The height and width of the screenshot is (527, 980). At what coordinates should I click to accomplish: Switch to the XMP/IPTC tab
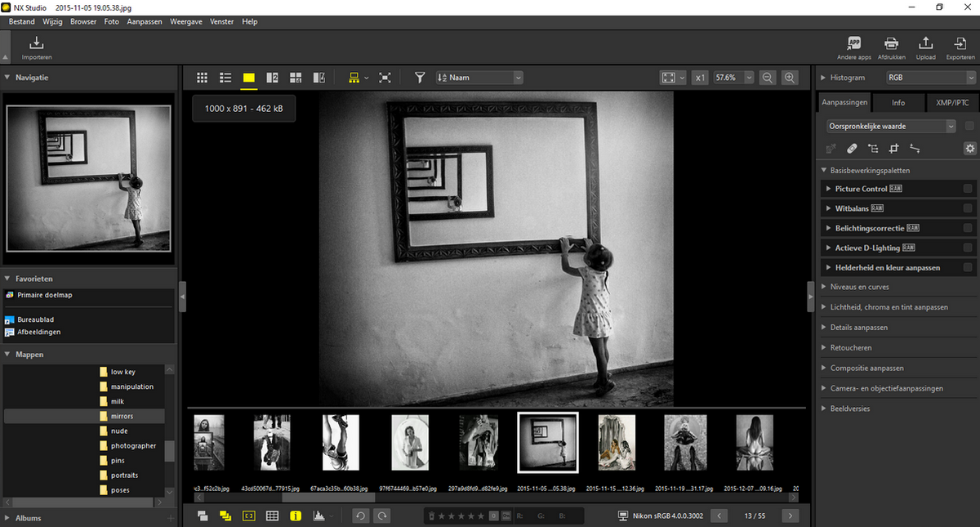tap(952, 103)
